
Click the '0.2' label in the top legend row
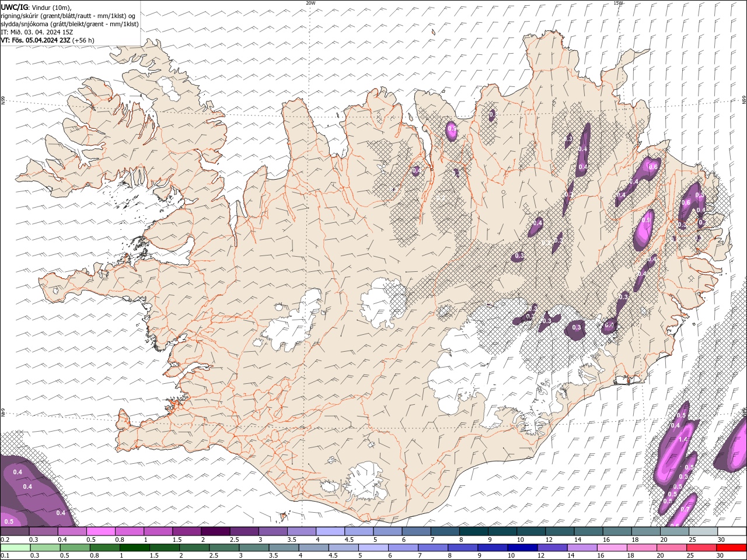pos(5,540)
